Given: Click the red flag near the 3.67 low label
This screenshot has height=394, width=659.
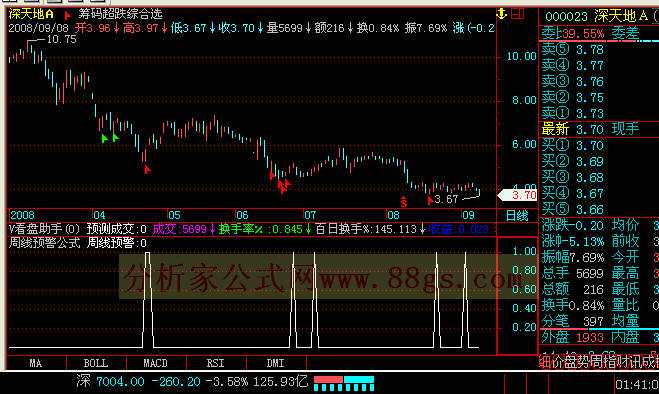Looking at the screenshot, I should [x=430, y=201].
